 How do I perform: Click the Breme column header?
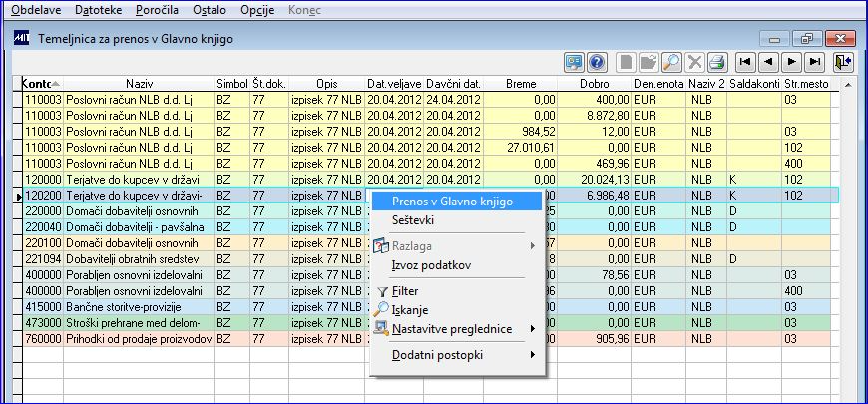click(521, 84)
